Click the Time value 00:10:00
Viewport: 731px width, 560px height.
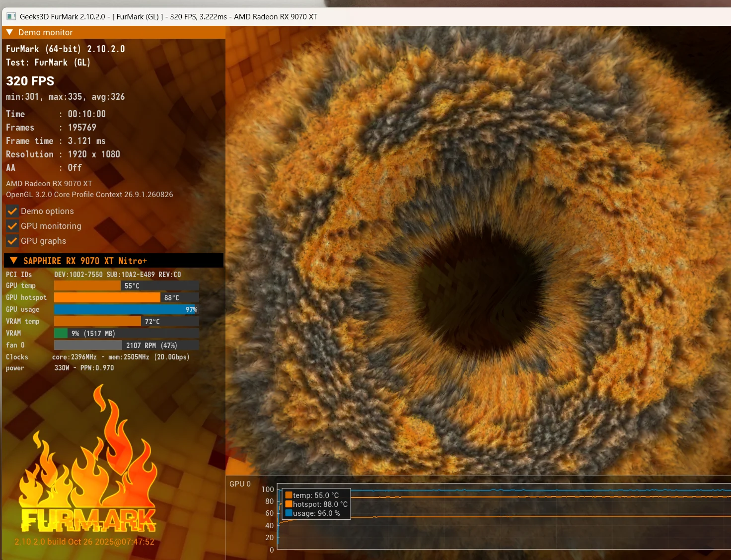point(87,114)
